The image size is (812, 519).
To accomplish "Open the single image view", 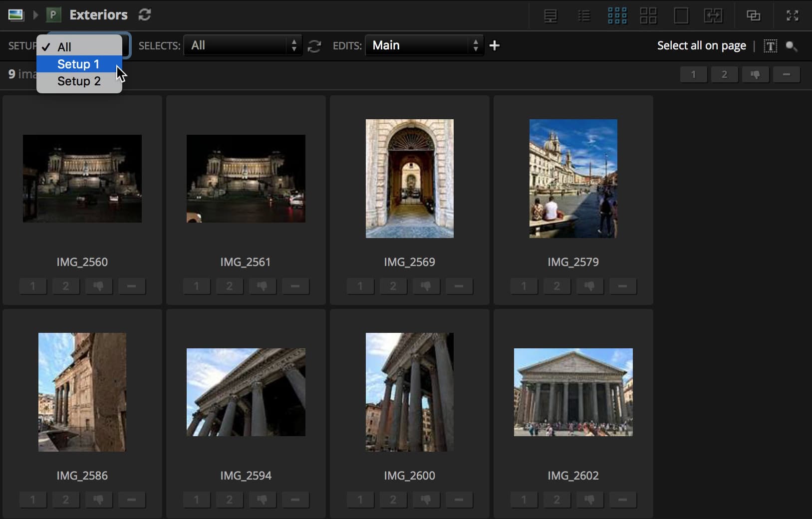I will (681, 15).
